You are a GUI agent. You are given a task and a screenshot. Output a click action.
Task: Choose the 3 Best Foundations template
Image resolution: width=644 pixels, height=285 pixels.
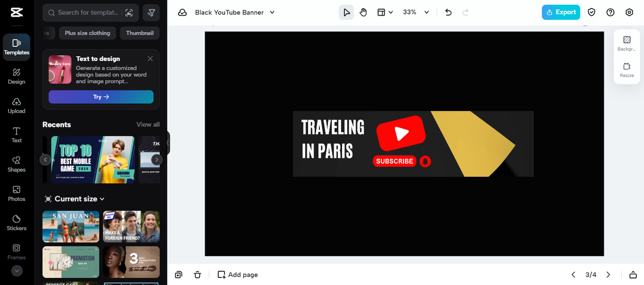tap(131, 262)
